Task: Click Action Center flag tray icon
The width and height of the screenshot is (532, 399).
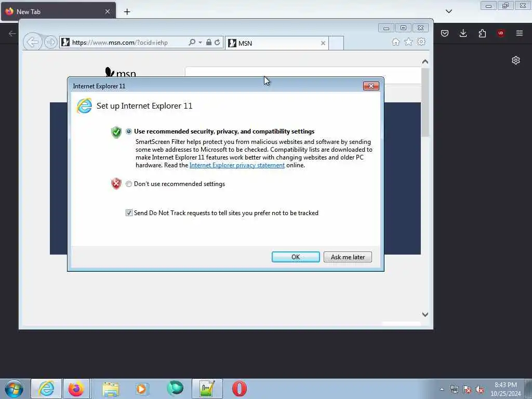Action: click(467, 390)
